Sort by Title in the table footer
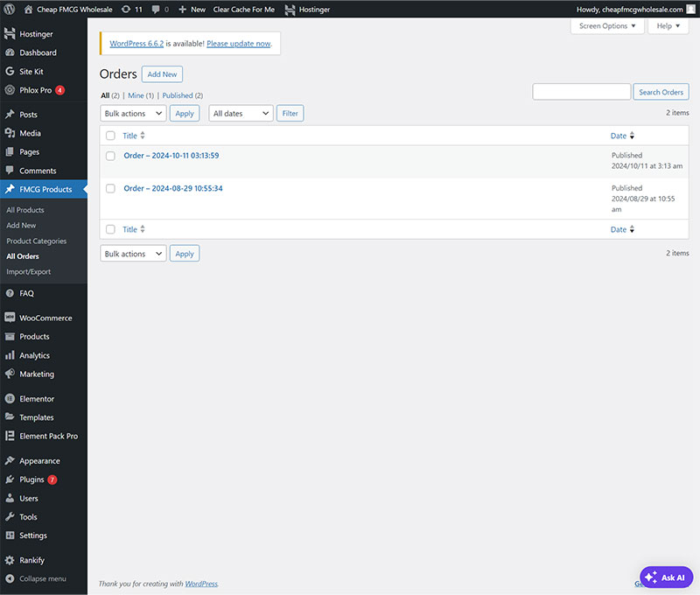 coord(134,229)
